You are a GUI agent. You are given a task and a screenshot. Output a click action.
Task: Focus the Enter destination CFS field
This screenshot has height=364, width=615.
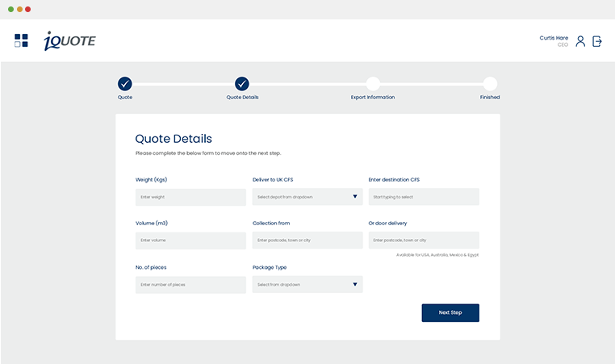point(424,197)
